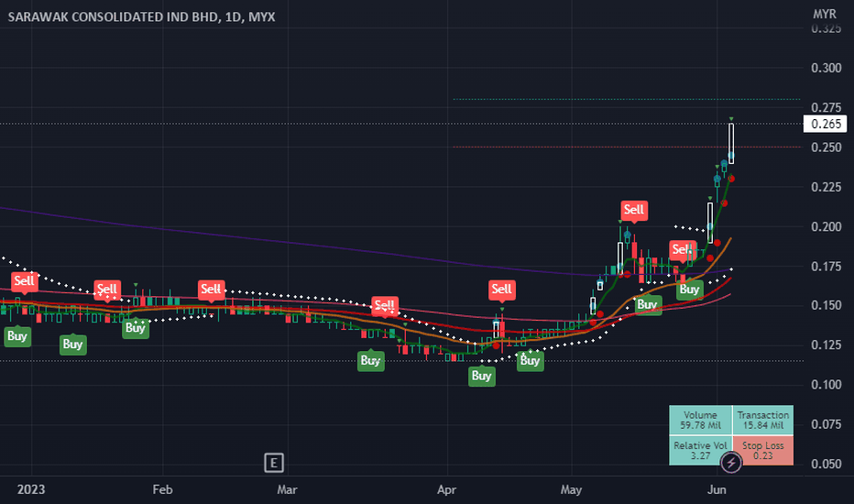Click the Relative Vol 3.27 cell
The image size is (854, 504).
(x=700, y=451)
